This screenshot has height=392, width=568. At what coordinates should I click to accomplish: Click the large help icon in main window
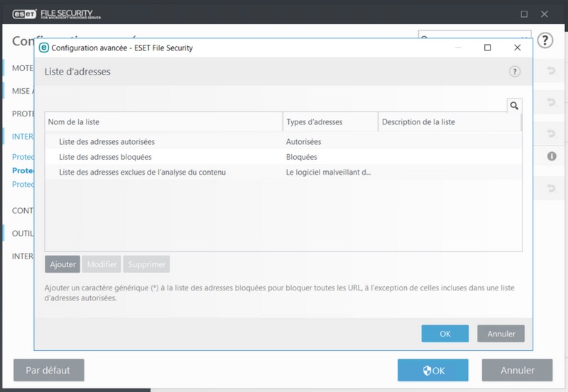[545, 40]
